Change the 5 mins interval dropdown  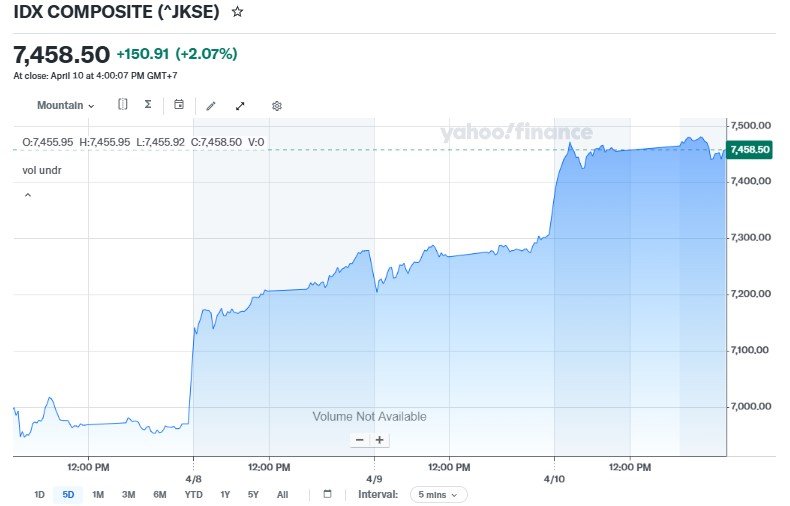click(x=438, y=494)
